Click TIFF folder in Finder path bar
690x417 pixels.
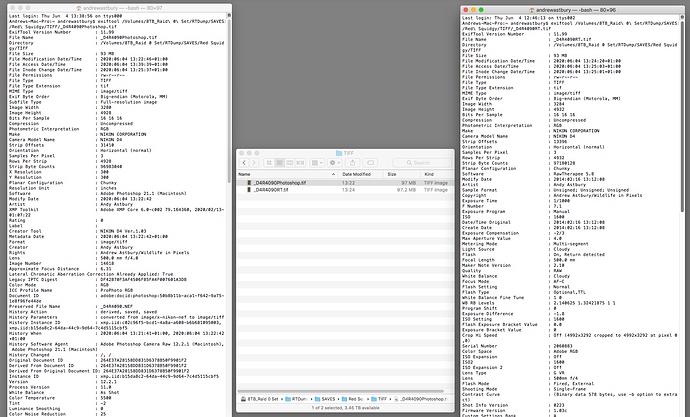coord(379,399)
